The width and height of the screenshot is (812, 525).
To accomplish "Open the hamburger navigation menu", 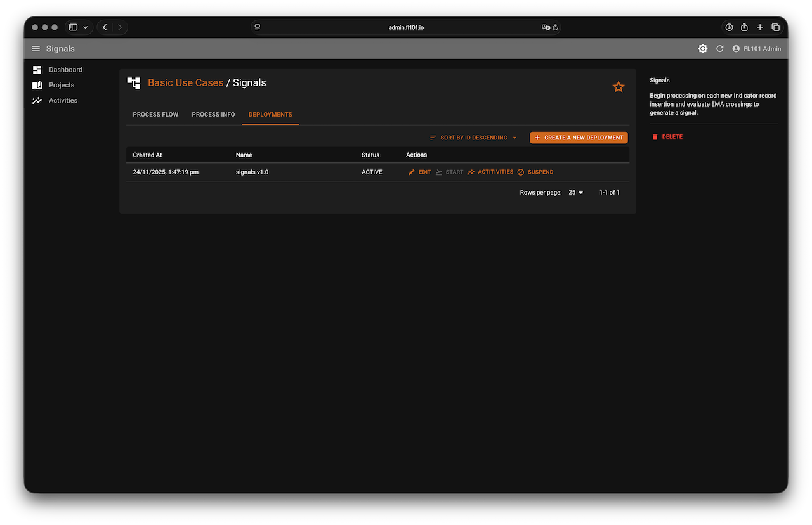I will point(36,49).
